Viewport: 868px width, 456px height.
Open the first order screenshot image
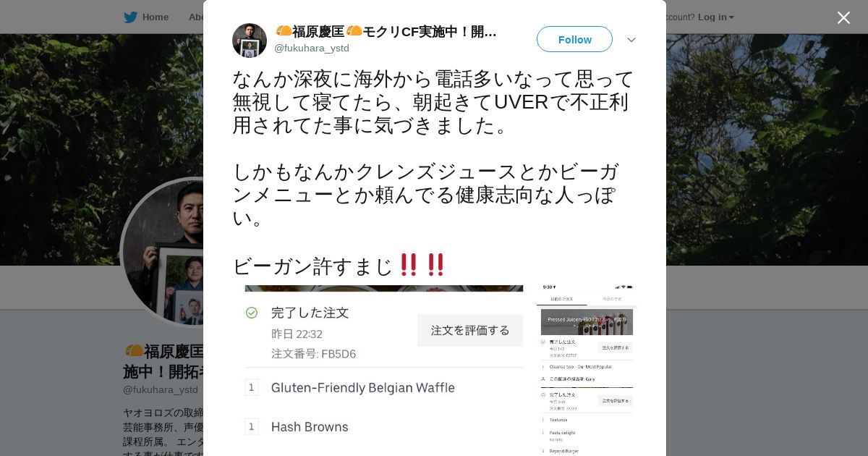384,371
